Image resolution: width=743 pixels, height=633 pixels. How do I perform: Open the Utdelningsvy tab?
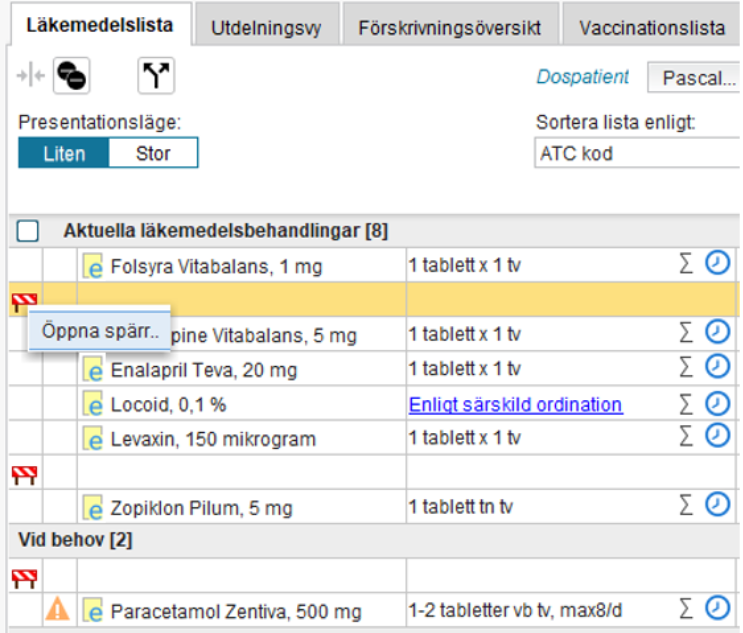point(266,27)
